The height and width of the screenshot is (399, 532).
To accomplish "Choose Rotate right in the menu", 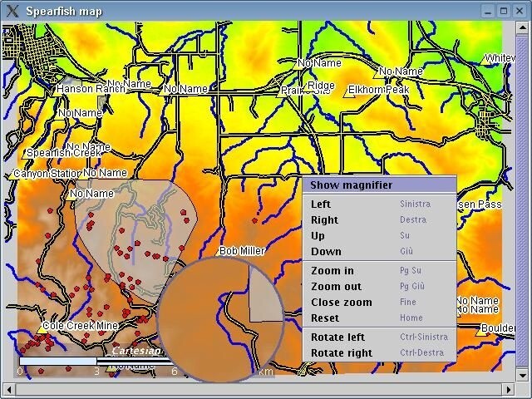I will tap(379, 353).
